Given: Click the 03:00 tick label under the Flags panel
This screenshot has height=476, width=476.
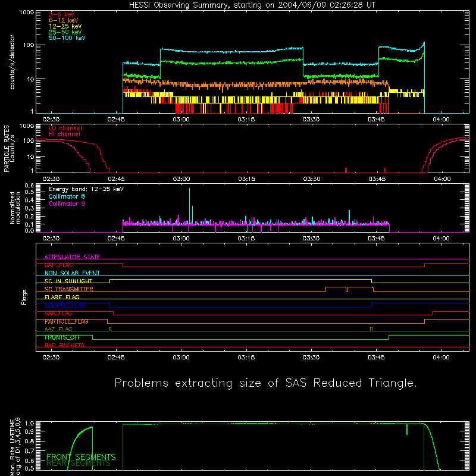Looking at the screenshot, I should point(181,358).
